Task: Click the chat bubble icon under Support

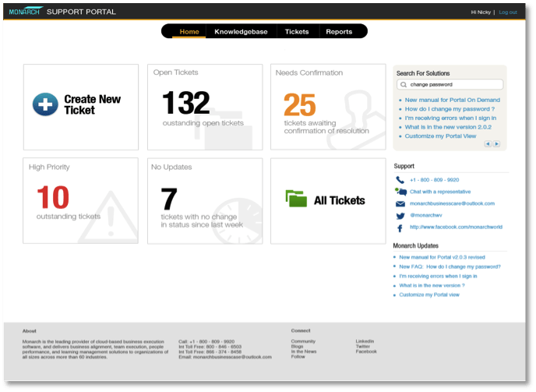Action: tap(400, 192)
